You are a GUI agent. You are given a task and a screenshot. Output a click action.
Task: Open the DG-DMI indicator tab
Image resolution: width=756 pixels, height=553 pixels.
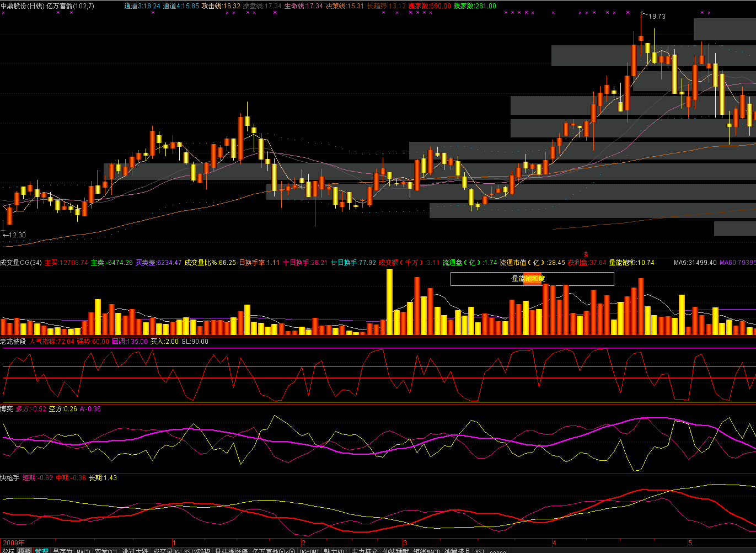pyautogui.click(x=310, y=550)
